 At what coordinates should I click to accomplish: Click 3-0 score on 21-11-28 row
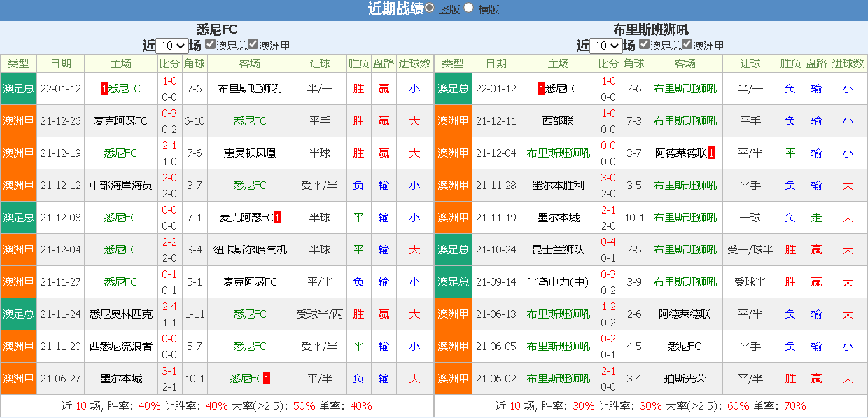click(x=609, y=178)
